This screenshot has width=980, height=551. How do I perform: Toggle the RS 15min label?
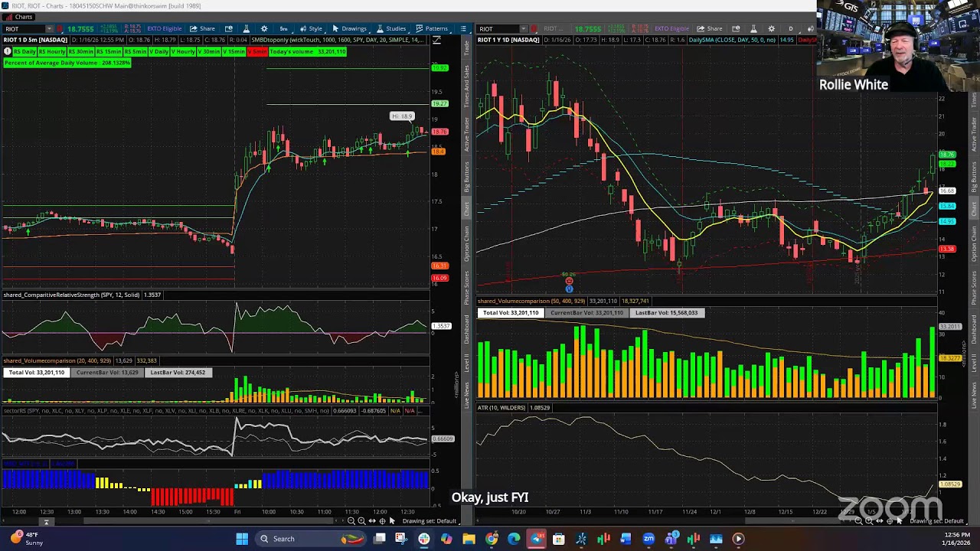pyautogui.click(x=109, y=51)
